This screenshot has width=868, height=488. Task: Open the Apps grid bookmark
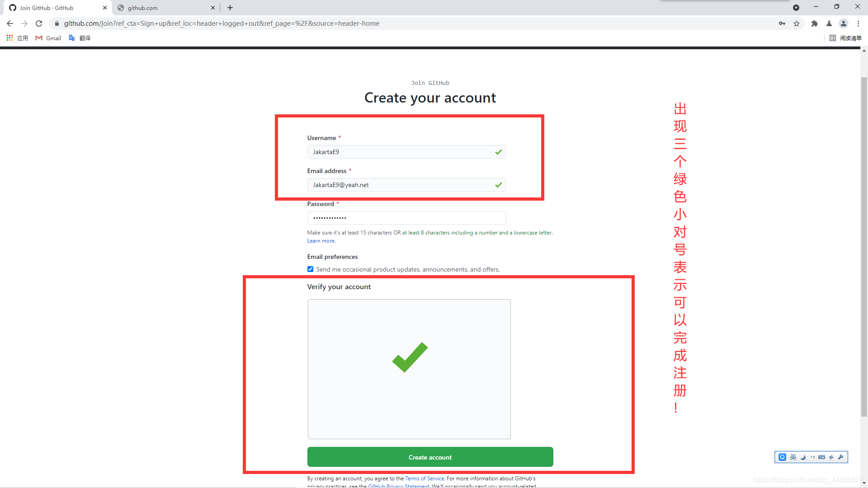(x=17, y=38)
